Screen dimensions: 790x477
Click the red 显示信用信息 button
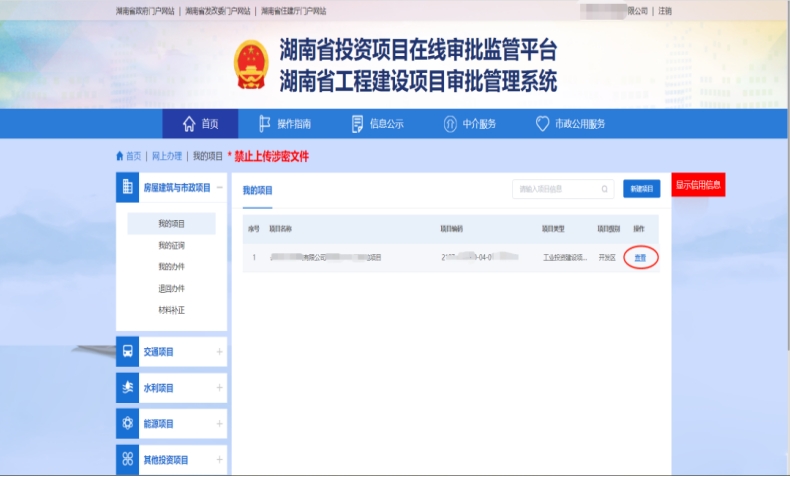click(698, 185)
